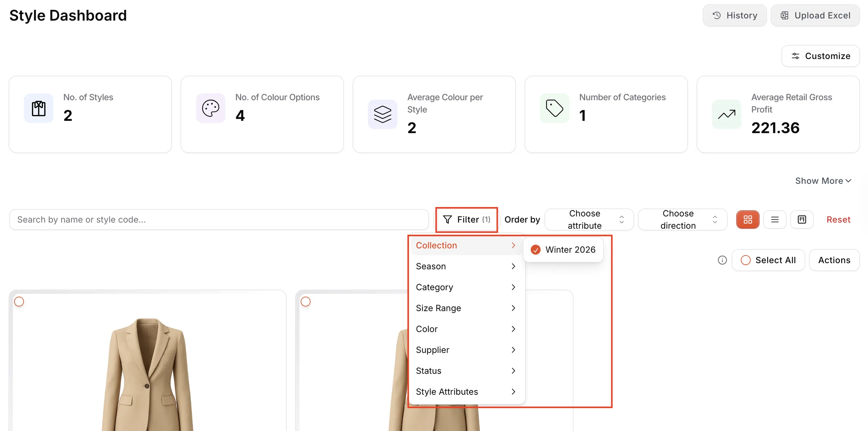Switch to grid view icon
Viewport: 868px width, 431px height.
(748, 219)
